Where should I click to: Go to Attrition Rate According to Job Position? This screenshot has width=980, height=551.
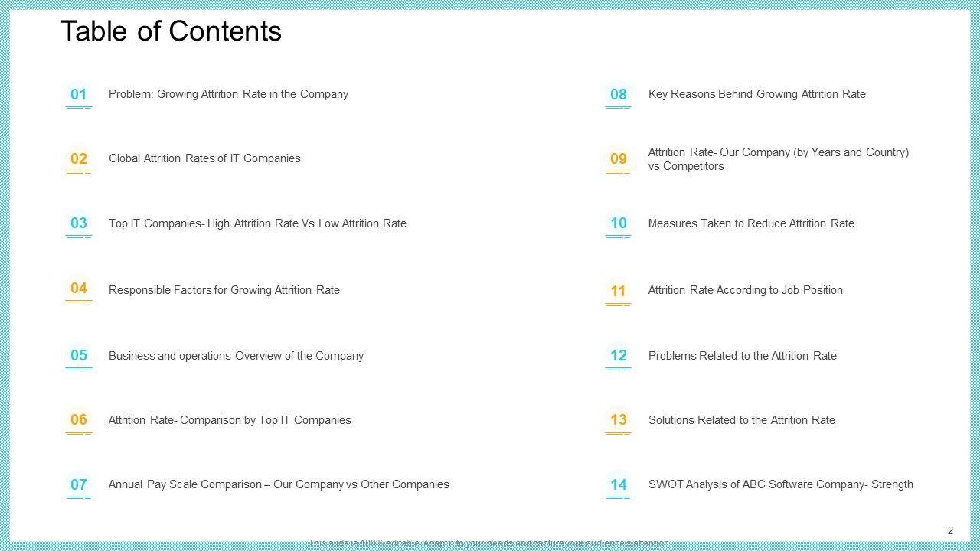coord(745,290)
